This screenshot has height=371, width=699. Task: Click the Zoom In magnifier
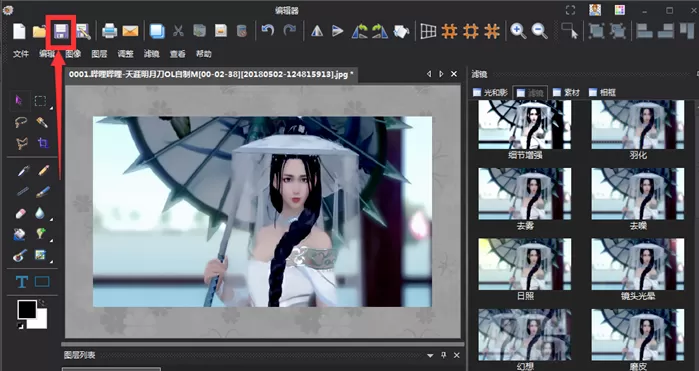pos(518,31)
